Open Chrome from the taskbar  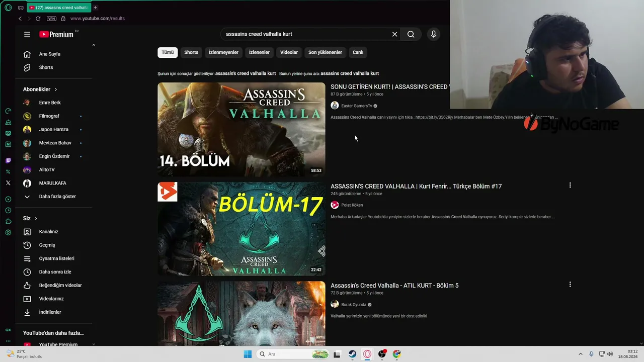coord(397,354)
